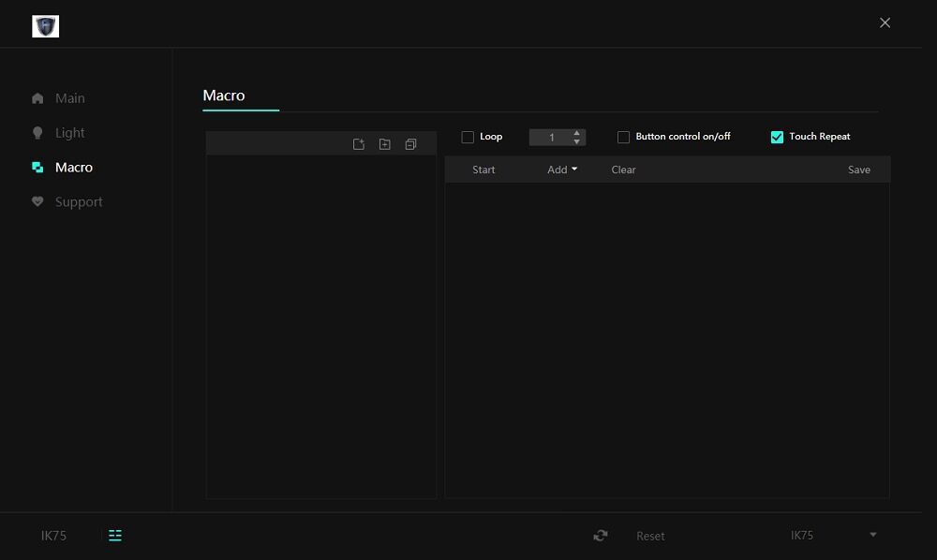This screenshot has height=560, width=937.
Task: Save the current macro
Action: pos(858,169)
